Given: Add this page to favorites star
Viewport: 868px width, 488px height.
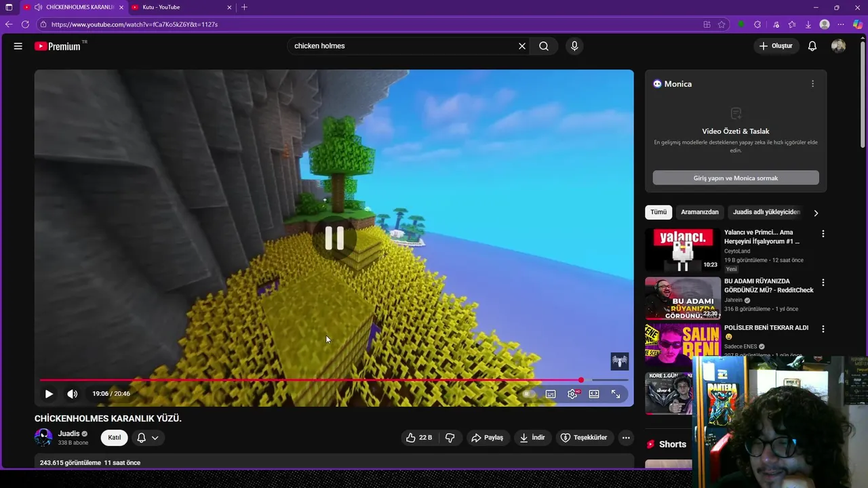Looking at the screenshot, I should click(x=722, y=24).
